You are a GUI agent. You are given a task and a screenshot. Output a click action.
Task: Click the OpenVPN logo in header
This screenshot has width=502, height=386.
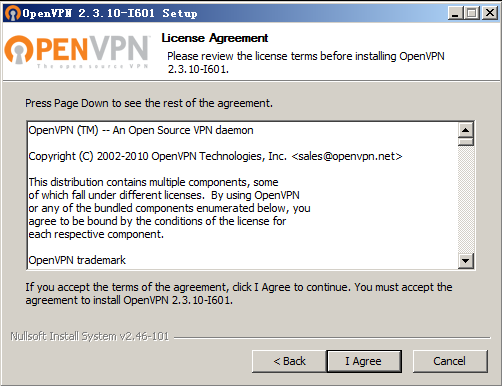77,51
